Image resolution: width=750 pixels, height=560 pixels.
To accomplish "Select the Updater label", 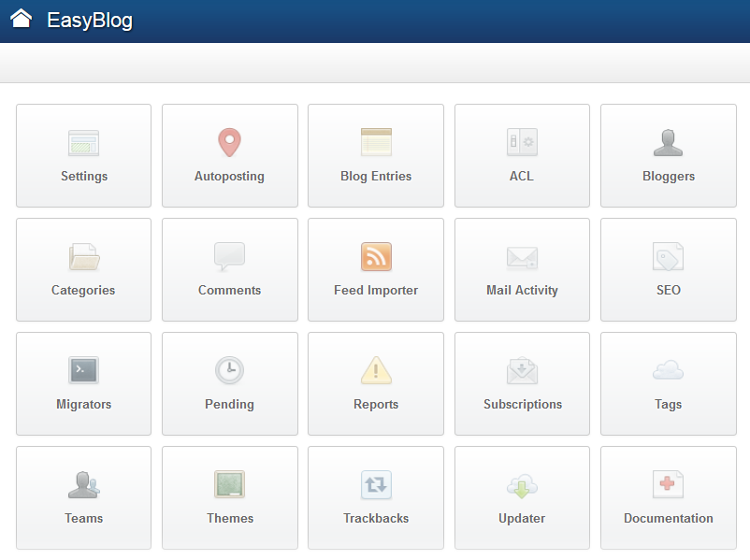I will tap(522, 519).
